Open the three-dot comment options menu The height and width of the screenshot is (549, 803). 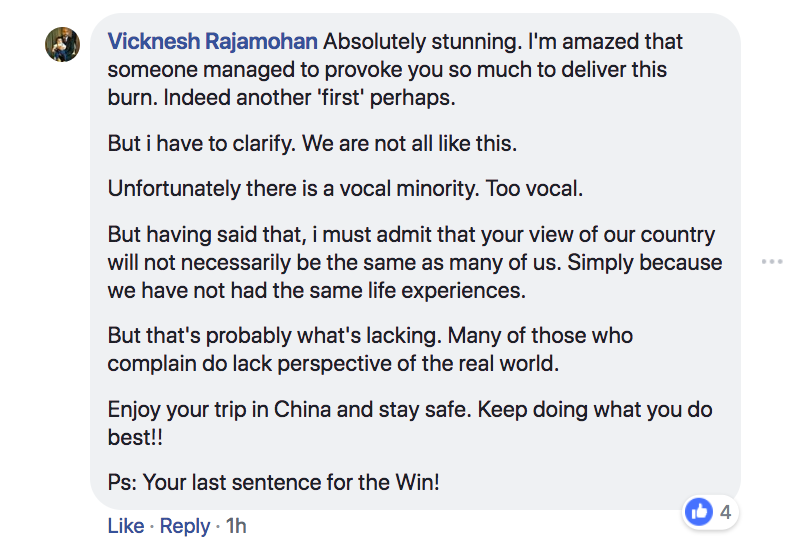tap(772, 262)
